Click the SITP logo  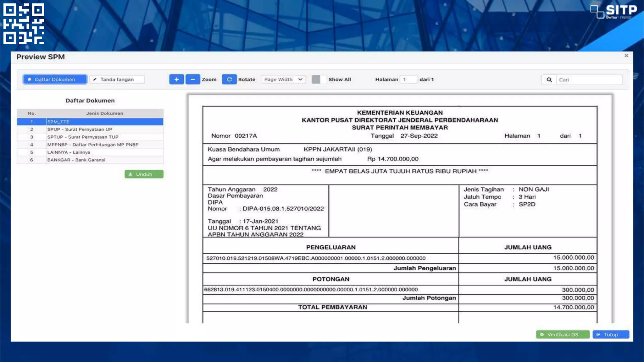[614, 12]
